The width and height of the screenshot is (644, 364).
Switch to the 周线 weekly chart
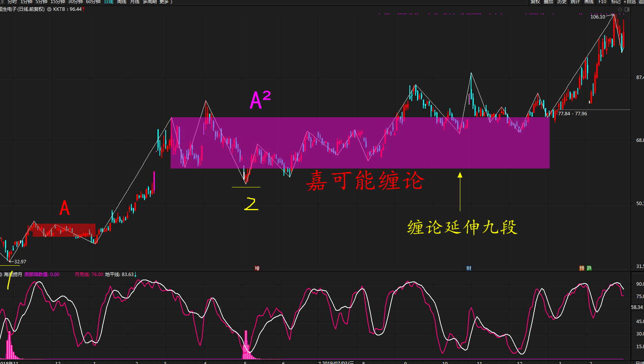pyautogui.click(x=122, y=2)
